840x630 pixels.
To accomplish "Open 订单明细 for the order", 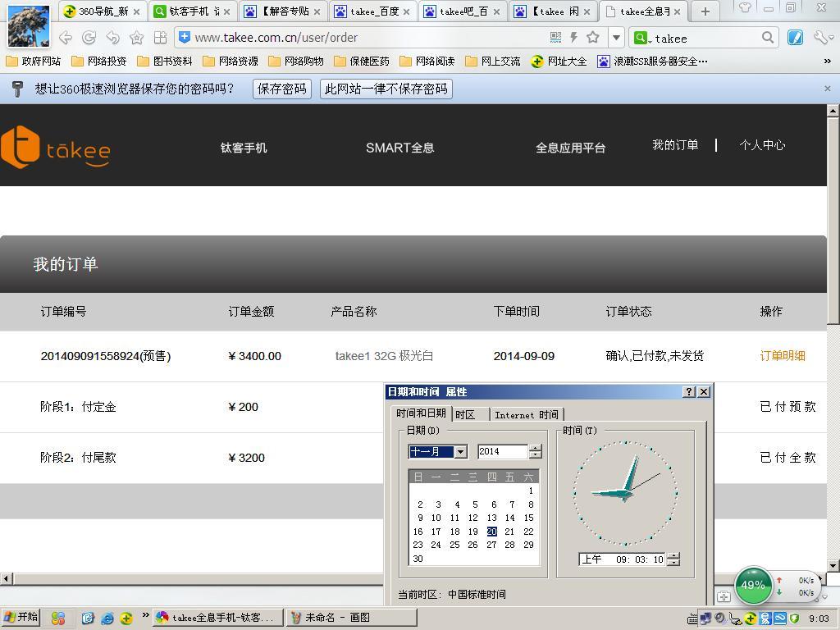I will [782, 356].
